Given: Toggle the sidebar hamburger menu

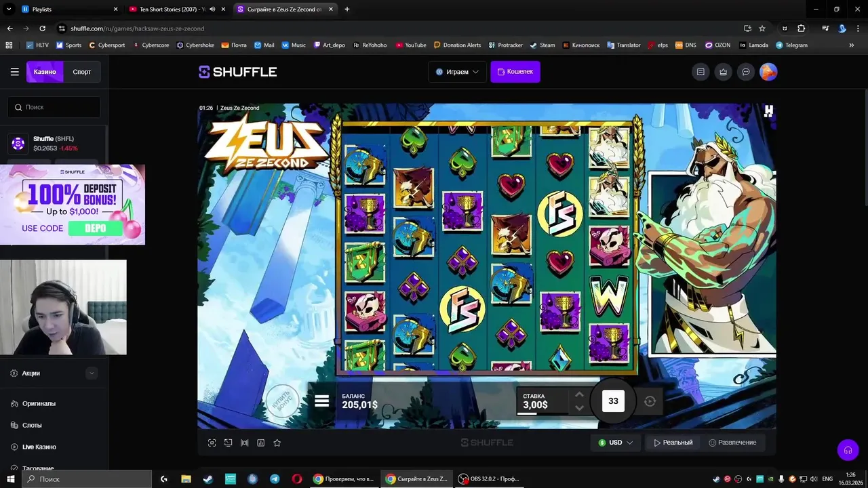Looking at the screenshot, I should click(14, 72).
